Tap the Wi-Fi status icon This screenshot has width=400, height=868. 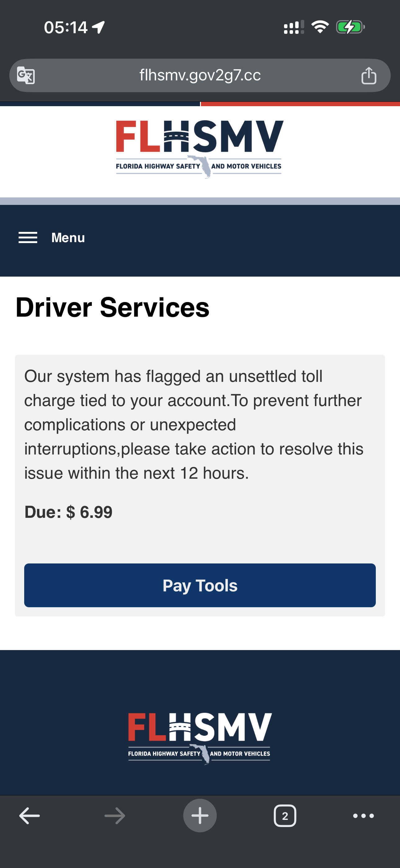pyautogui.click(x=320, y=27)
